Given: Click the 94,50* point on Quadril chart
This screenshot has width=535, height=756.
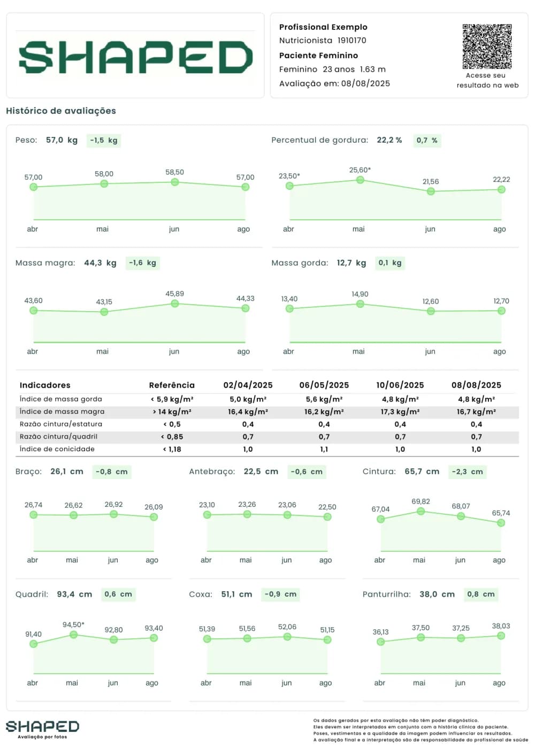Looking at the screenshot, I should coord(74,635).
